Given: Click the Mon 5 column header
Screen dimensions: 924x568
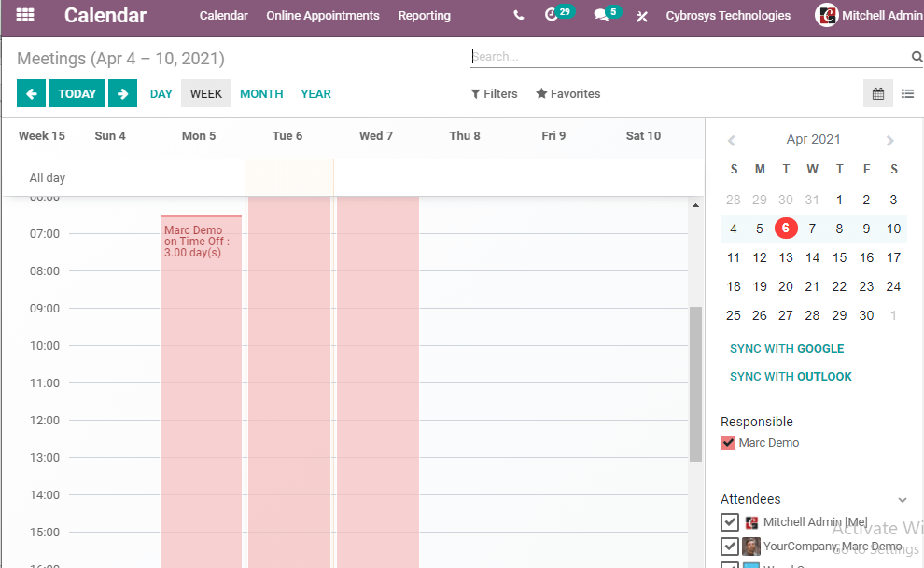Looking at the screenshot, I should pyautogui.click(x=199, y=136).
